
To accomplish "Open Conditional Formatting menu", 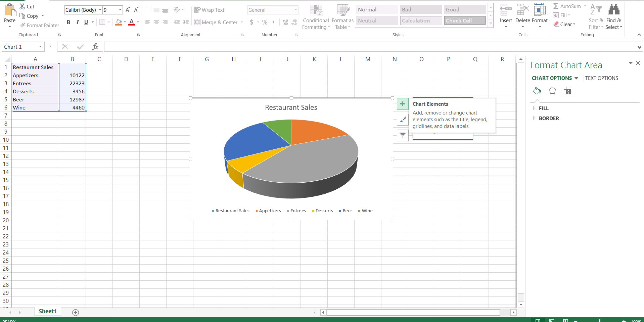I will [x=316, y=17].
